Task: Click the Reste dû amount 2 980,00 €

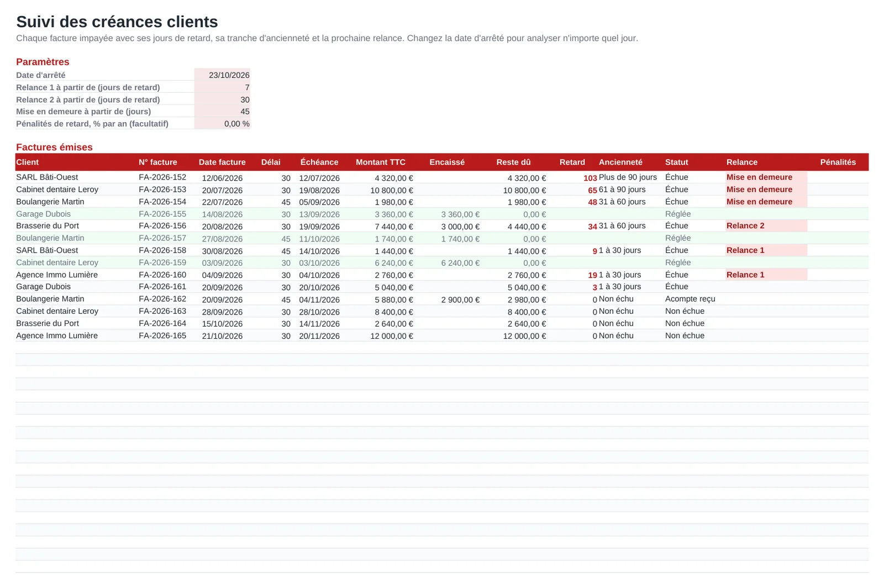Action: tap(527, 300)
